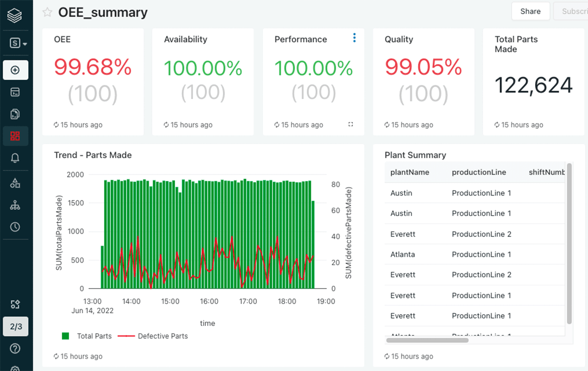Image resolution: width=588 pixels, height=371 pixels.
Task: Open the SQL editor from the sidebar
Action: pyautogui.click(x=15, y=92)
